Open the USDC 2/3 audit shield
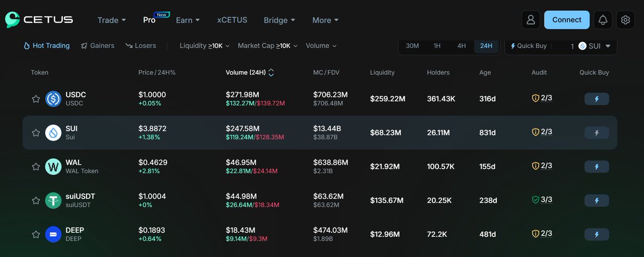The width and height of the screenshot is (644, 257). pyautogui.click(x=542, y=98)
